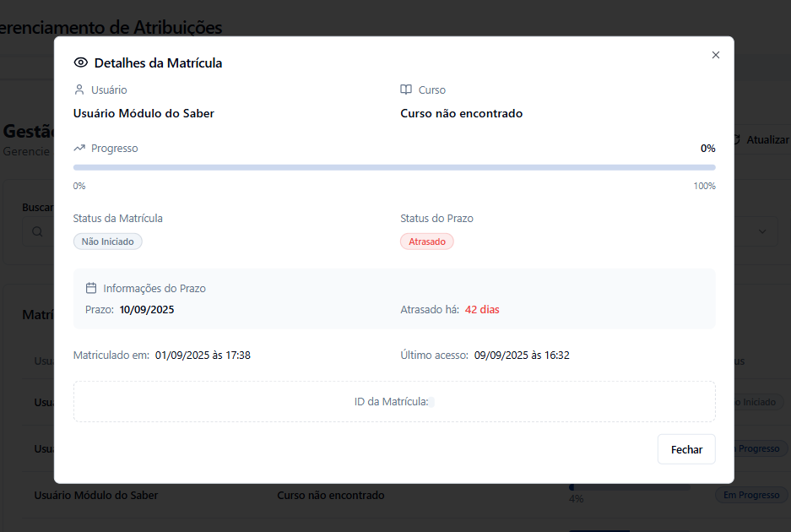Click the magnifier search icon behind the dialog
The height and width of the screenshot is (532, 791).
coord(37,231)
